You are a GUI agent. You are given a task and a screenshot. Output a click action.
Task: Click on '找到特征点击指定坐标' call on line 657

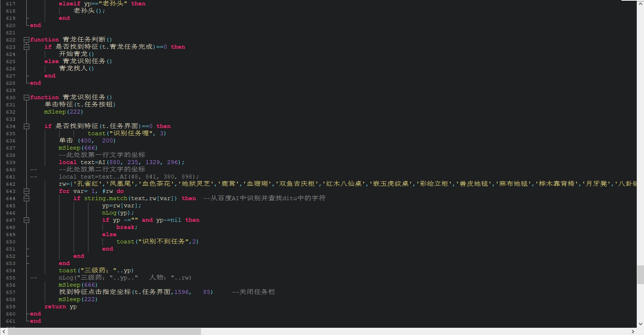coord(136,292)
